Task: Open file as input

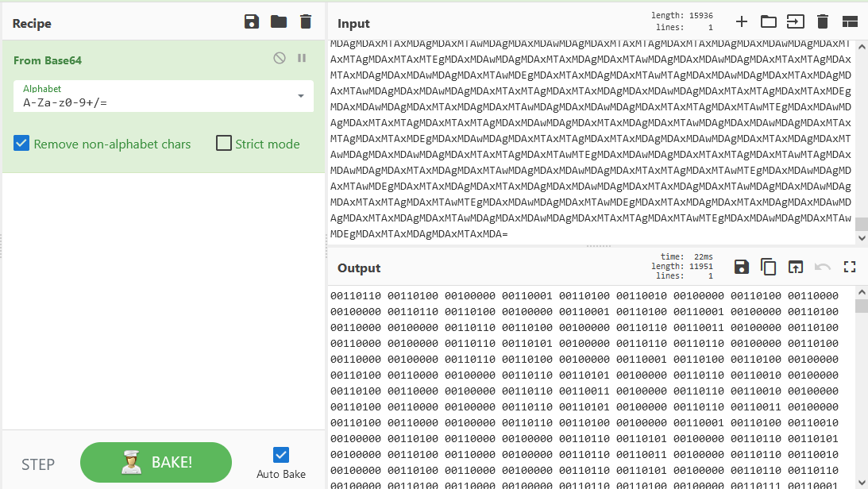Action: click(x=795, y=22)
